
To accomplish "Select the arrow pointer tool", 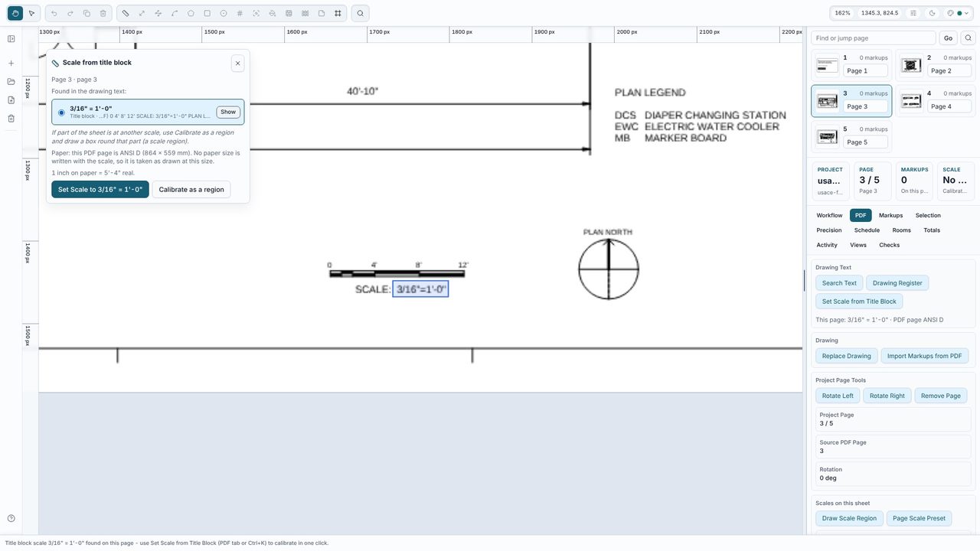I will 31,13.
